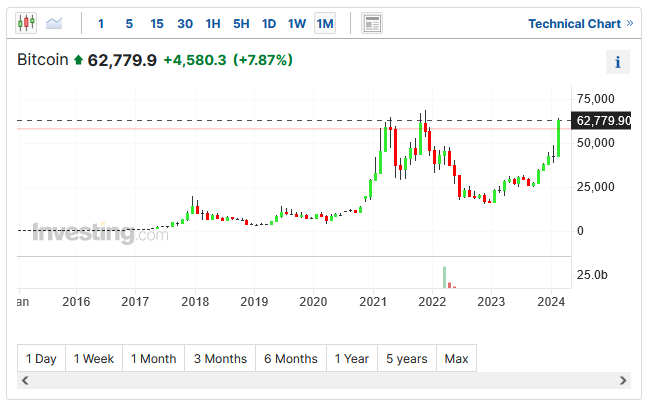The image size is (648, 406).
Task: Click the tall green volume bar
Action: coord(445,277)
